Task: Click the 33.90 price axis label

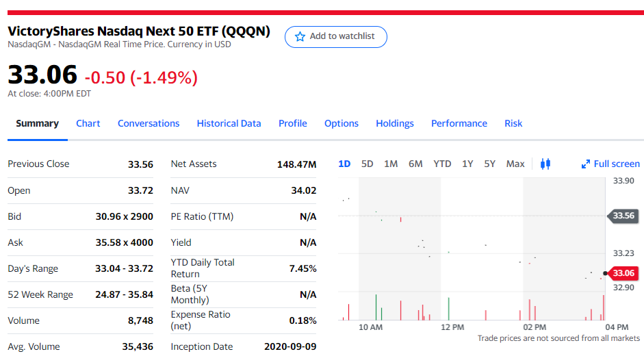Action: (623, 181)
